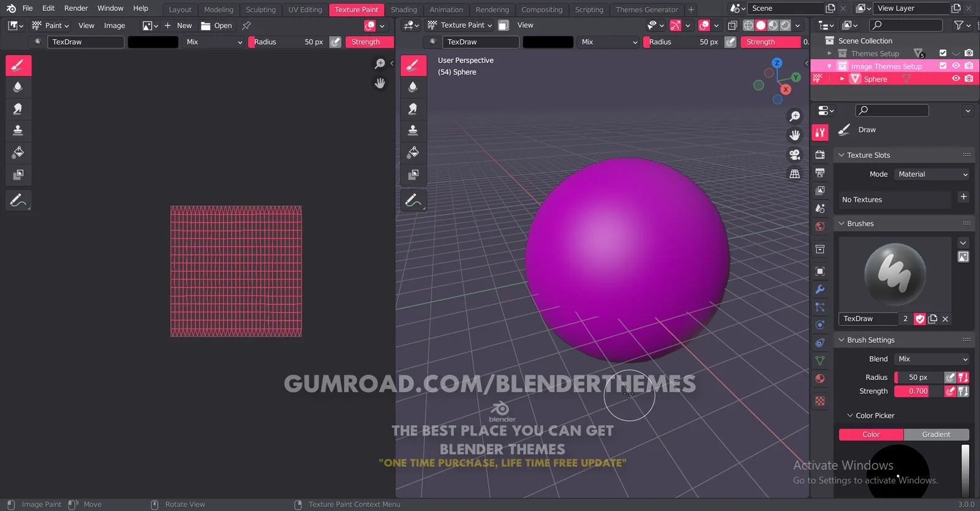Open the Render properties tab
The width and height of the screenshot is (980, 511).
coord(820,155)
